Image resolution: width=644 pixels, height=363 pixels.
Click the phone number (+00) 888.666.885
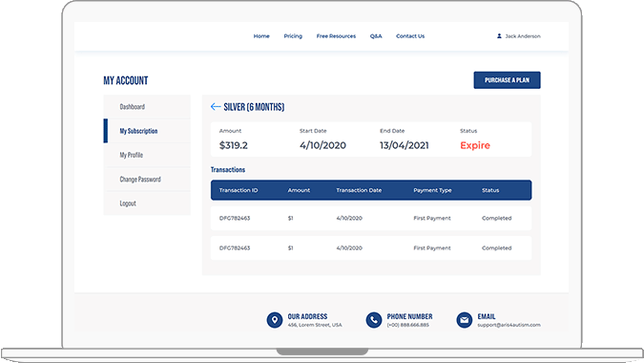click(x=407, y=325)
